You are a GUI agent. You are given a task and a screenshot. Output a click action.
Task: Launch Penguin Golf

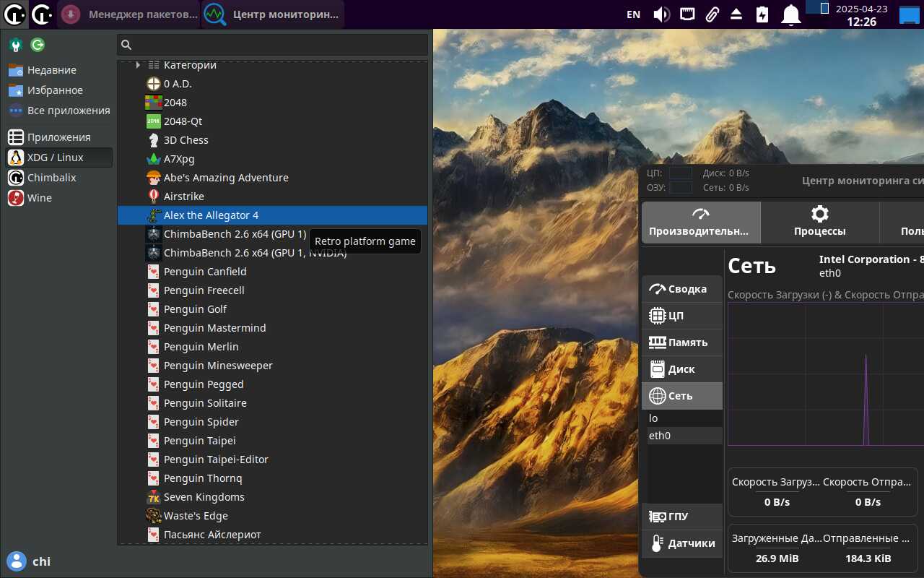(x=272, y=309)
